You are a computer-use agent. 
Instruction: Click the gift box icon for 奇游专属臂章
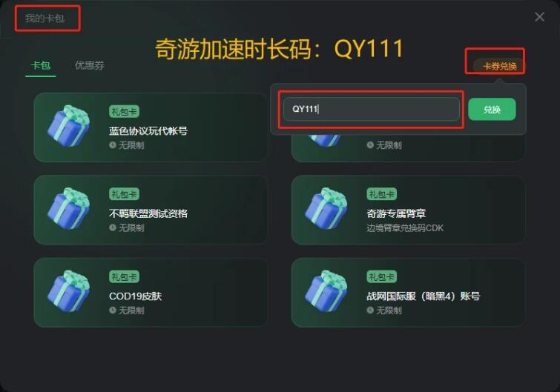click(326, 208)
